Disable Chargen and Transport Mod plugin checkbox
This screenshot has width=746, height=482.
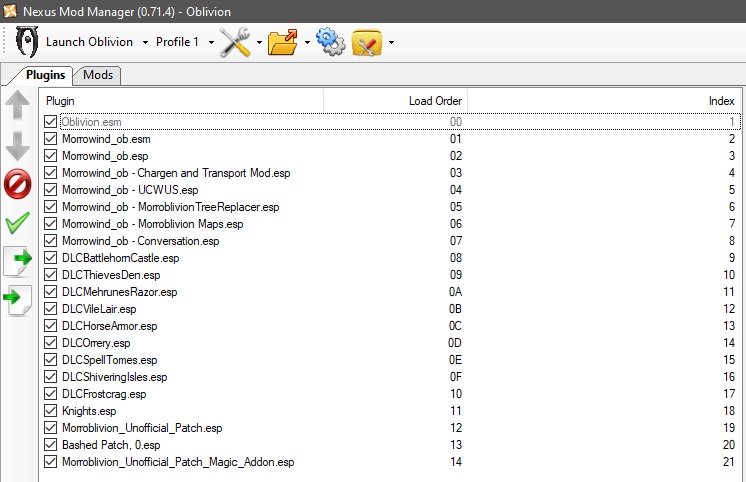pyautogui.click(x=50, y=173)
